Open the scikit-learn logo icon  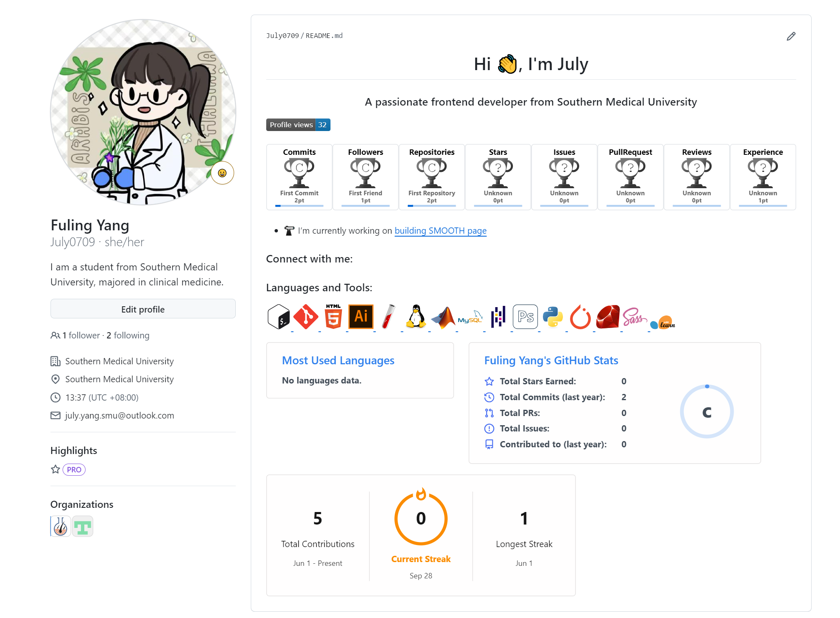[x=663, y=323]
